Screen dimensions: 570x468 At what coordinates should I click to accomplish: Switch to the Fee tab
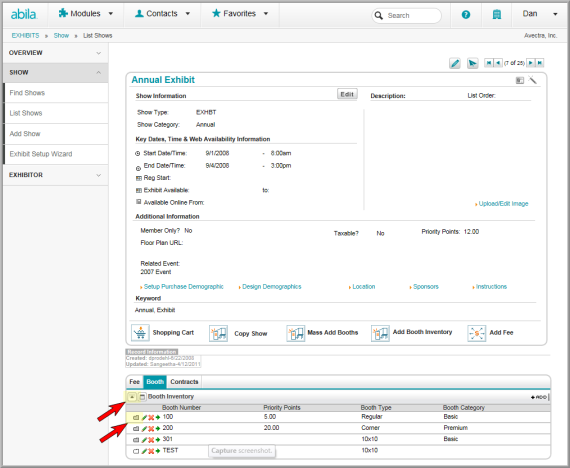(135, 382)
